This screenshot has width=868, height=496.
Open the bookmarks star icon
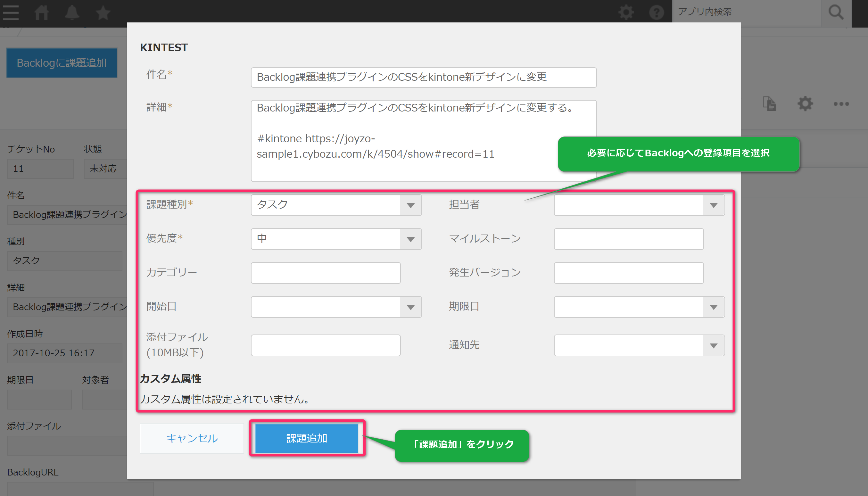click(103, 12)
